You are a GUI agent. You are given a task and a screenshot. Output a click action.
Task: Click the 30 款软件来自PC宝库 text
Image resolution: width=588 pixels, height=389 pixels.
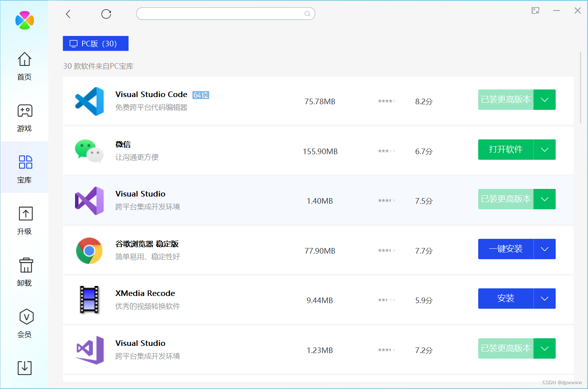point(98,66)
